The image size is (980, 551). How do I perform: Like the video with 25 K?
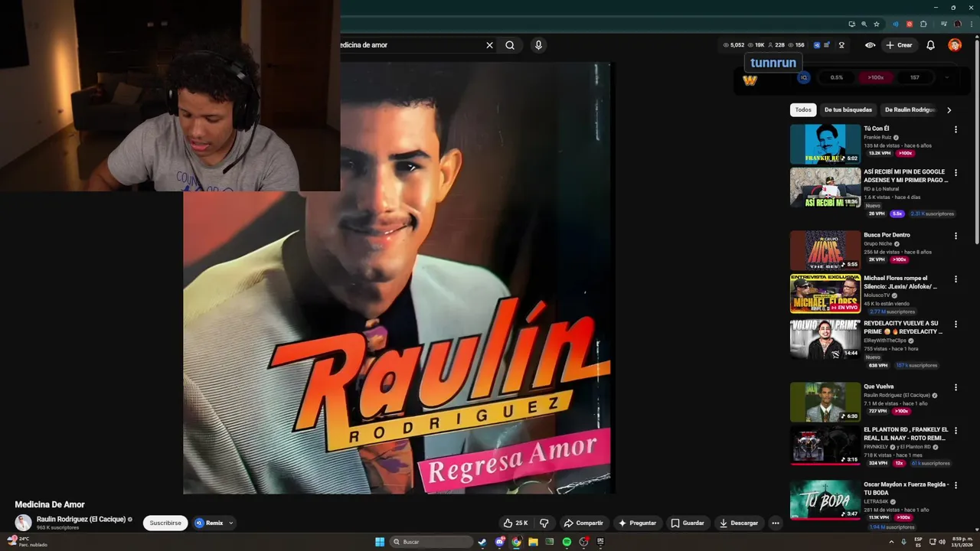(515, 523)
